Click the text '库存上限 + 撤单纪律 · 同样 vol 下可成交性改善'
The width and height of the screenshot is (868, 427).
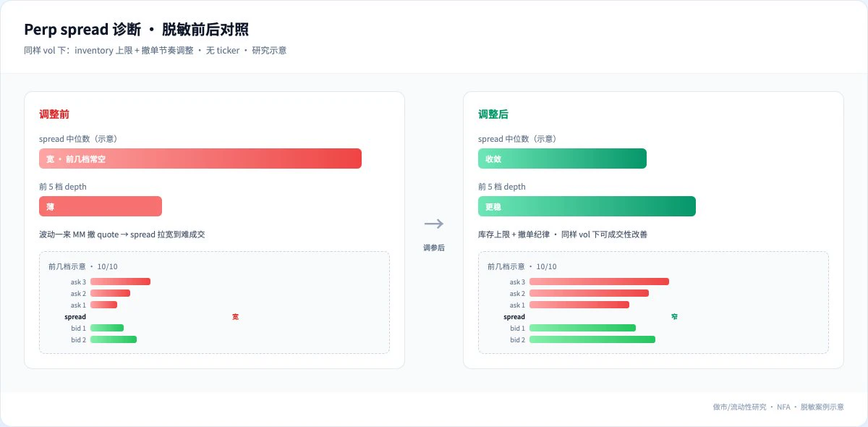pos(563,234)
